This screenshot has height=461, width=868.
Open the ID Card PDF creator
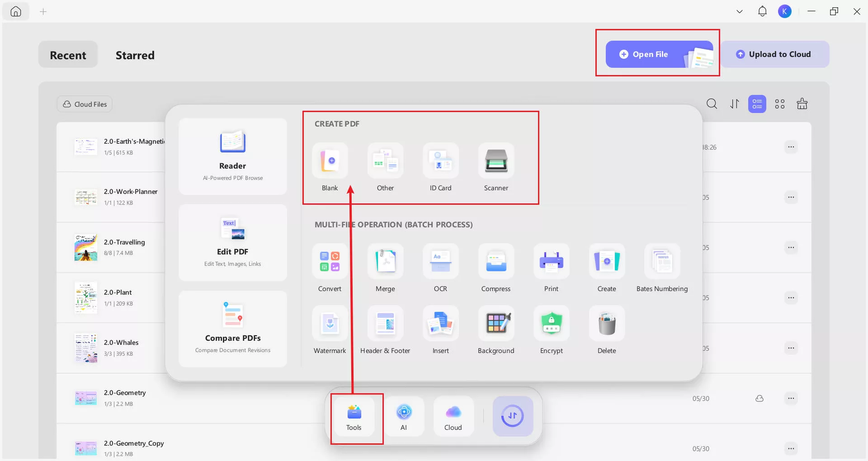point(441,168)
